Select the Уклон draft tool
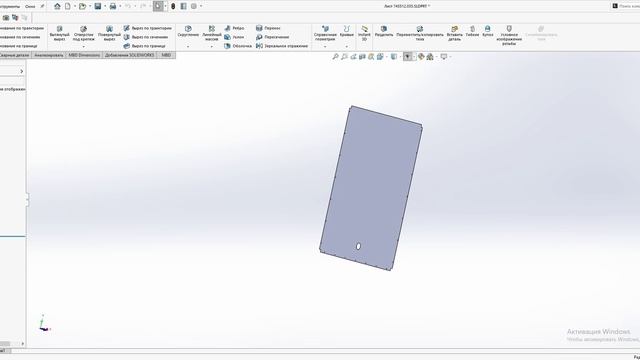The image size is (640, 360). (234, 37)
